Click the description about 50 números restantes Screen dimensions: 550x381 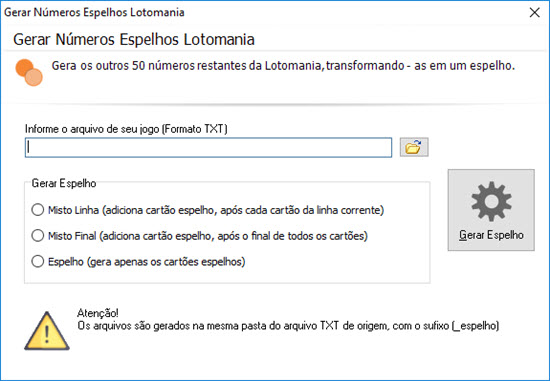[x=283, y=66]
